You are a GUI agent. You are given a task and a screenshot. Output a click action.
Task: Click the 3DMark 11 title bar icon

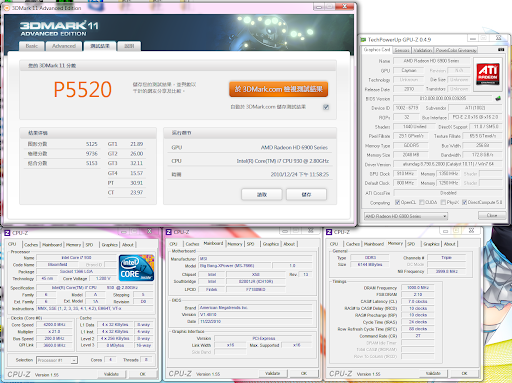(x=7, y=8)
